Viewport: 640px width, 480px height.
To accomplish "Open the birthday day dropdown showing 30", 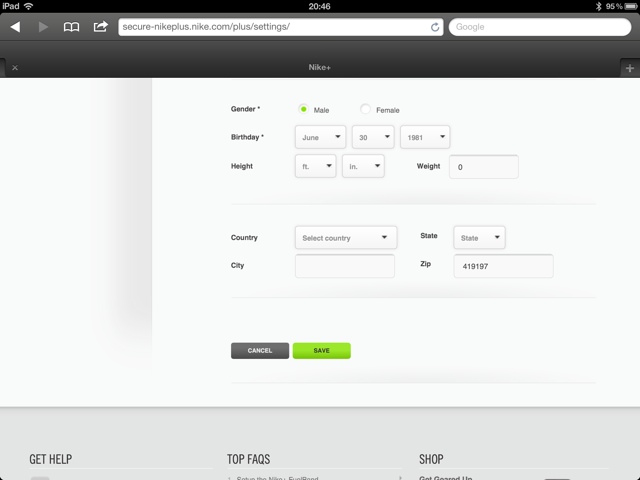I will [x=373, y=137].
